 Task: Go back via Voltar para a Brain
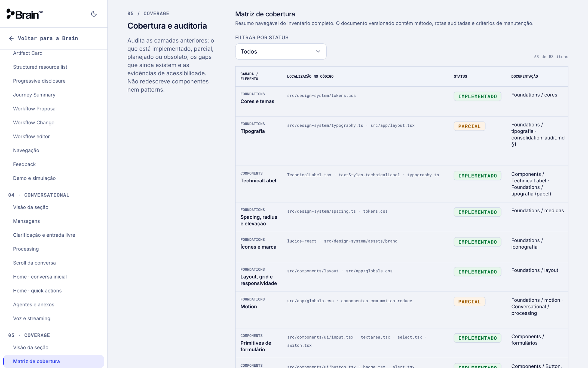coord(44,38)
